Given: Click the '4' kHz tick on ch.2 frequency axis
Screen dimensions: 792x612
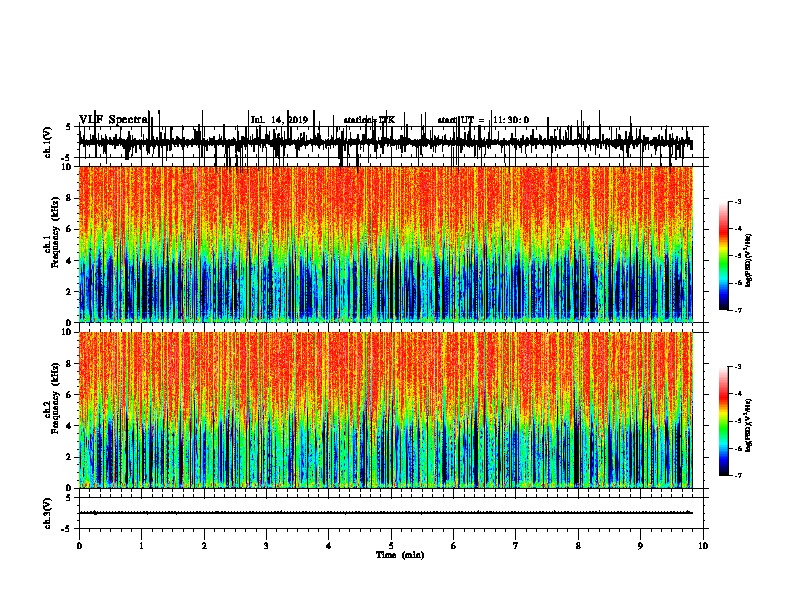Looking at the screenshot, I should 70,426.
